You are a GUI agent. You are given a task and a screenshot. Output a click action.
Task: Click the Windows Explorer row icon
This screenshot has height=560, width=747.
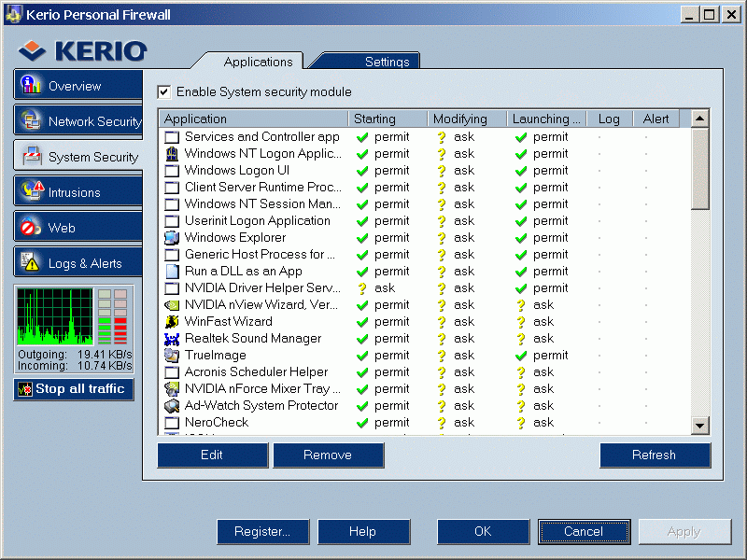point(172,238)
